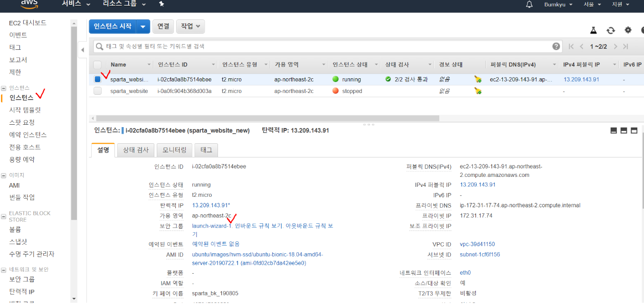The width and height of the screenshot is (644, 304).
Task: Open the eth0 network interface link
Action: (465, 273)
